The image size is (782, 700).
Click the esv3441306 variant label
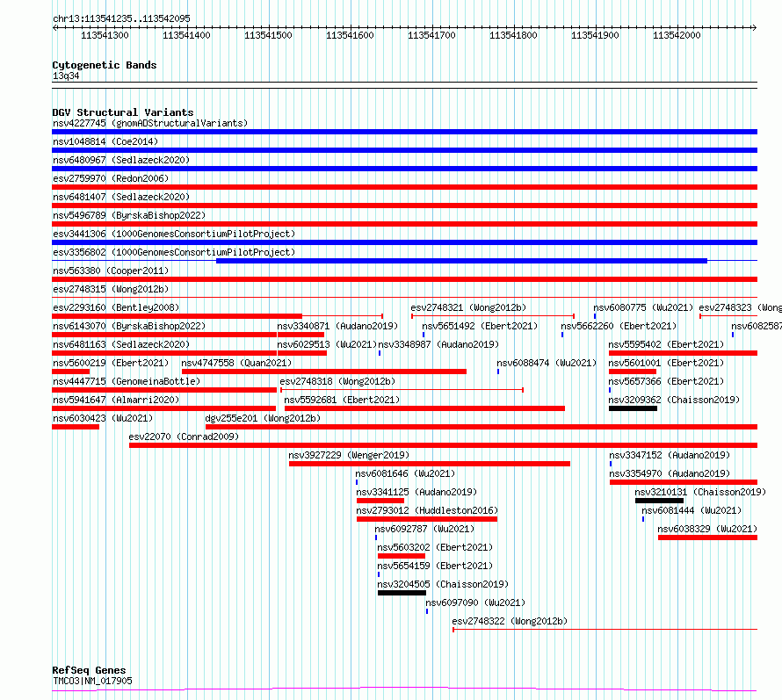[x=174, y=234]
